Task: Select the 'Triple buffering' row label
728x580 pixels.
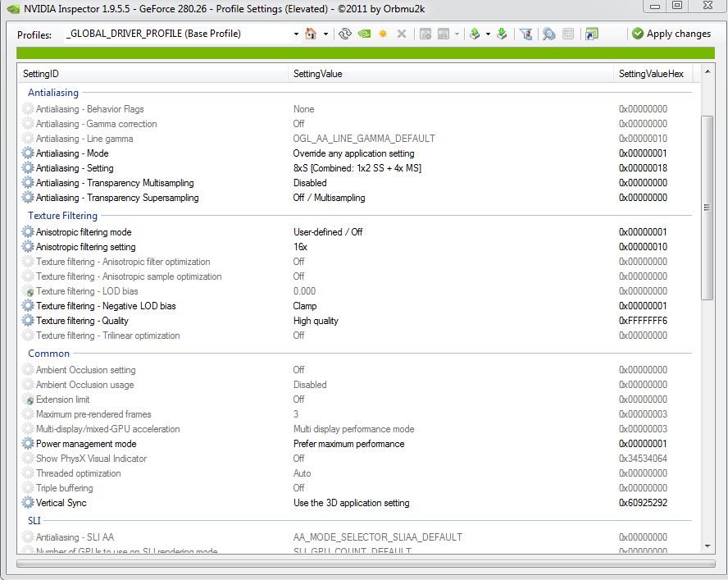Action: click(x=64, y=488)
